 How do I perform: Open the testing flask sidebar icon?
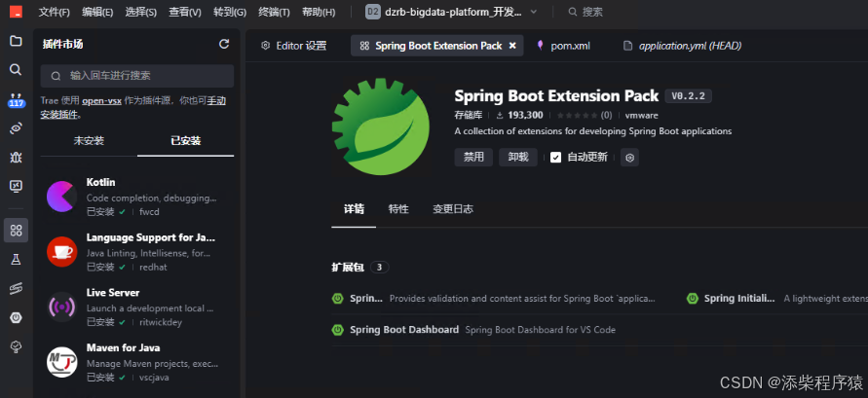tap(16, 259)
